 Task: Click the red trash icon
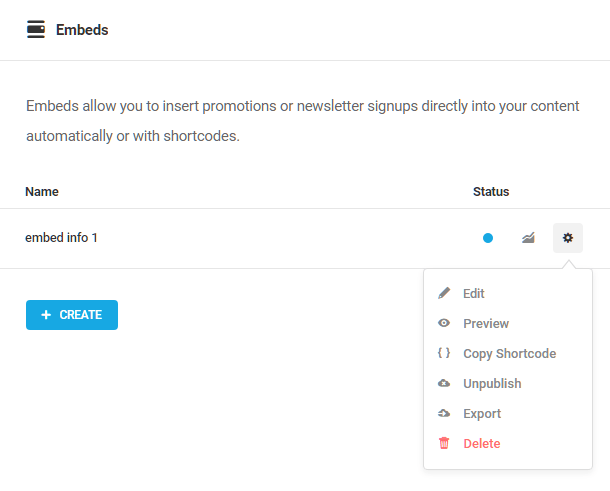pos(444,443)
